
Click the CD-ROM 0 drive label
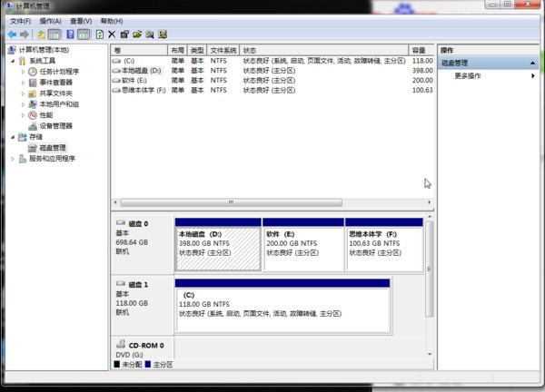[x=146, y=346]
